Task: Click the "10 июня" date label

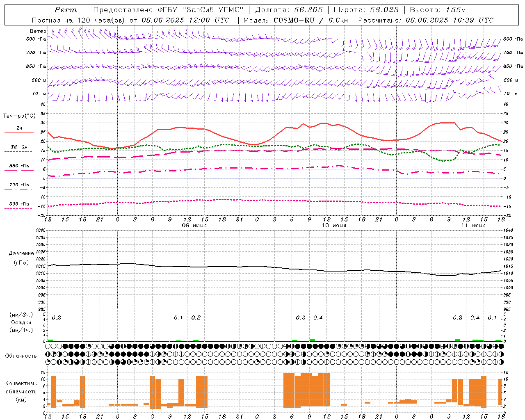Action: [334, 226]
